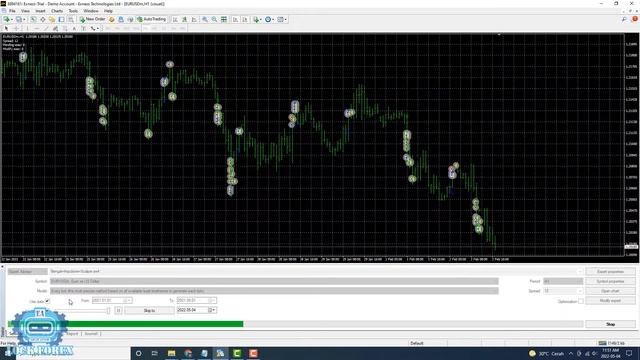
Task: Open the Spread dropdown in tester
Action: (563, 291)
